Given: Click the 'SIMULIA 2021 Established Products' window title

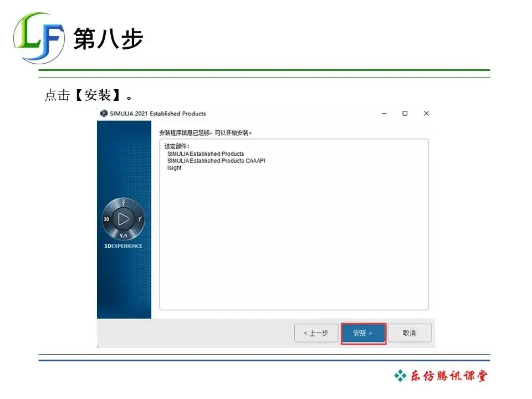Looking at the screenshot, I should pos(158,114).
